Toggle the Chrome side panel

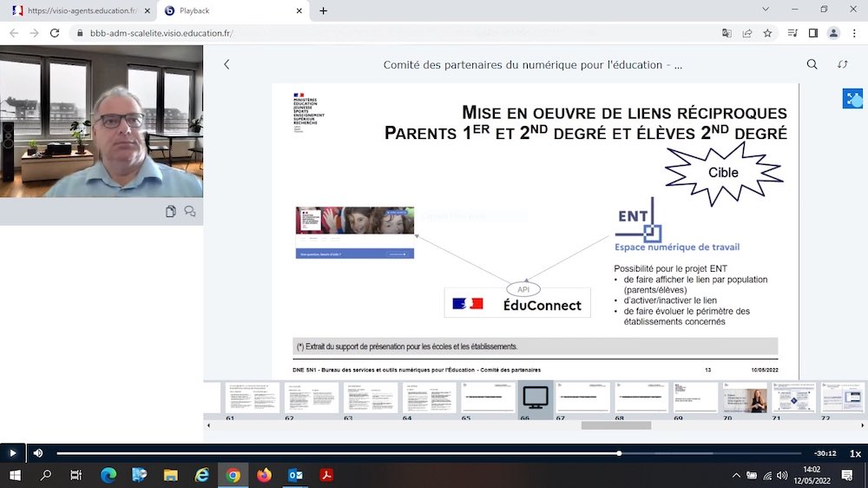coord(812,33)
